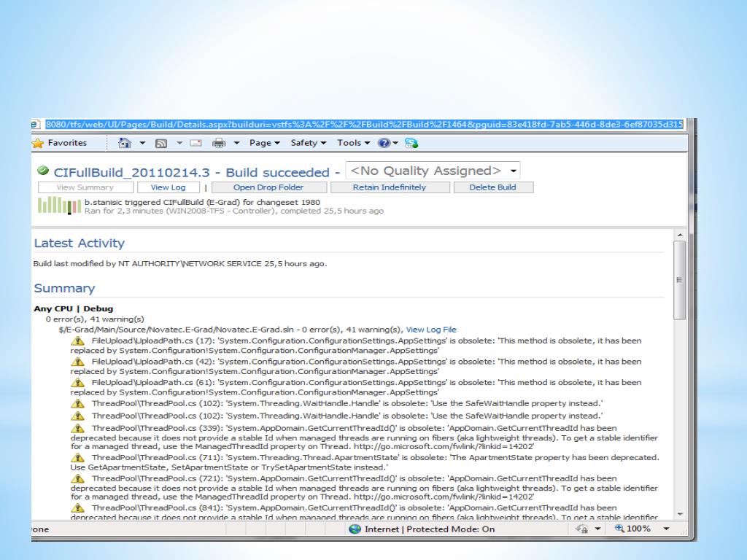Click the 100% zoom level text
This screenshot has width=747, height=560.
pos(638,529)
